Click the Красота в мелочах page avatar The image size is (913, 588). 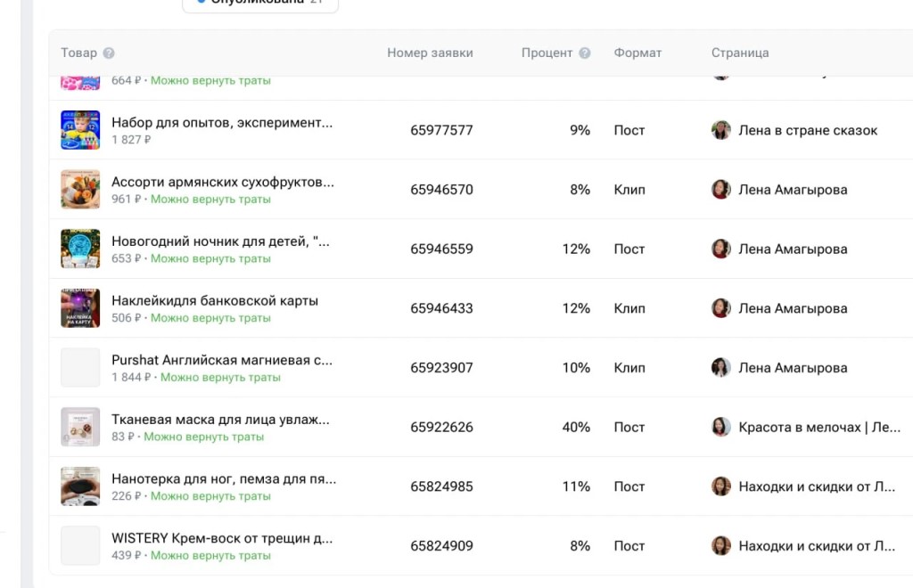tap(720, 427)
